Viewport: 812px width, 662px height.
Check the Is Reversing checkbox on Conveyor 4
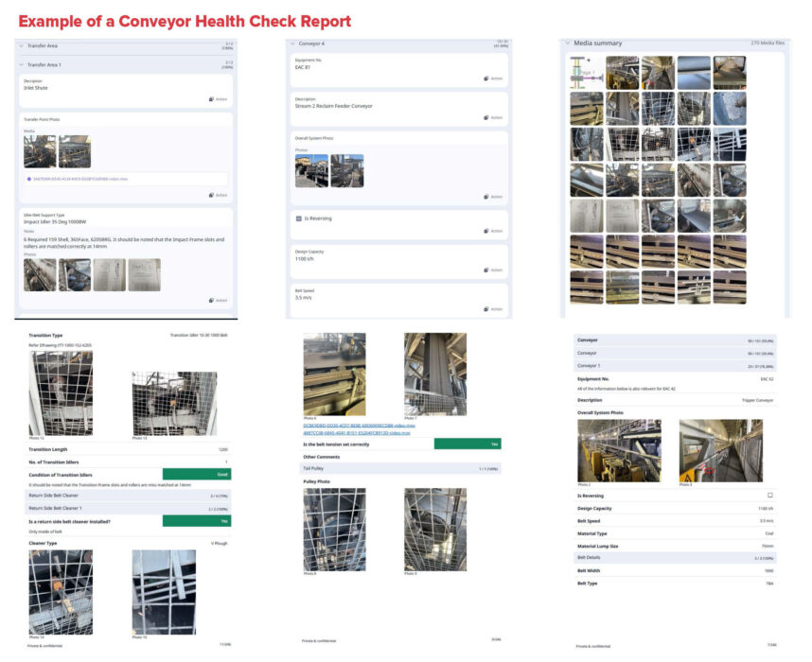click(296, 218)
